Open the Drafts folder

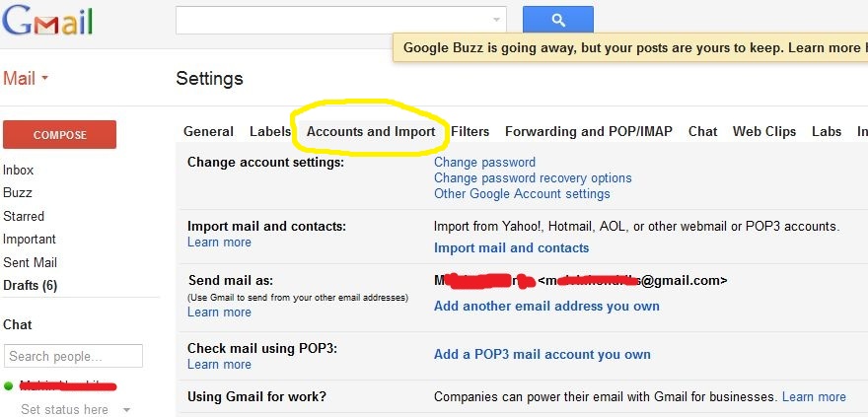coord(30,285)
